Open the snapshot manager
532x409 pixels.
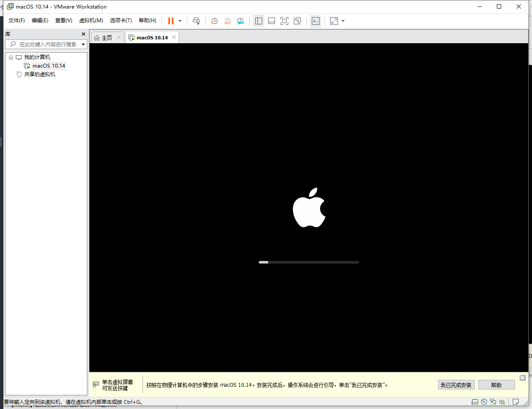click(x=240, y=21)
